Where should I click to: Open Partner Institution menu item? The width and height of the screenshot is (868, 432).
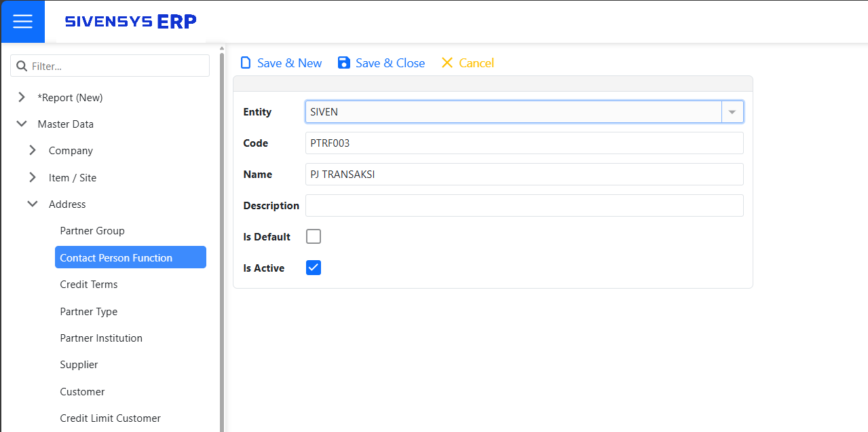101,338
